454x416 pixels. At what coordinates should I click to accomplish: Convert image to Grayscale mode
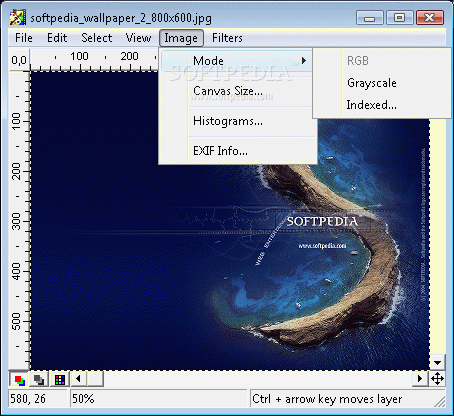[382, 83]
